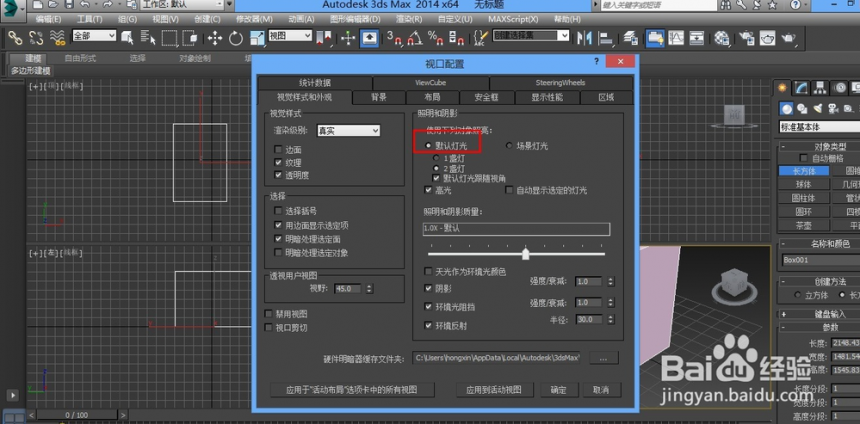
Task: Click the Align tool icon
Action: click(x=606, y=38)
